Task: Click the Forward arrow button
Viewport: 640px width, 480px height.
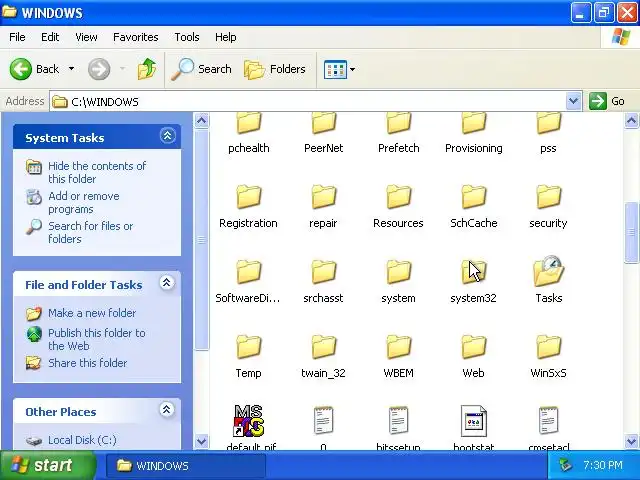Action: pyautogui.click(x=99, y=69)
